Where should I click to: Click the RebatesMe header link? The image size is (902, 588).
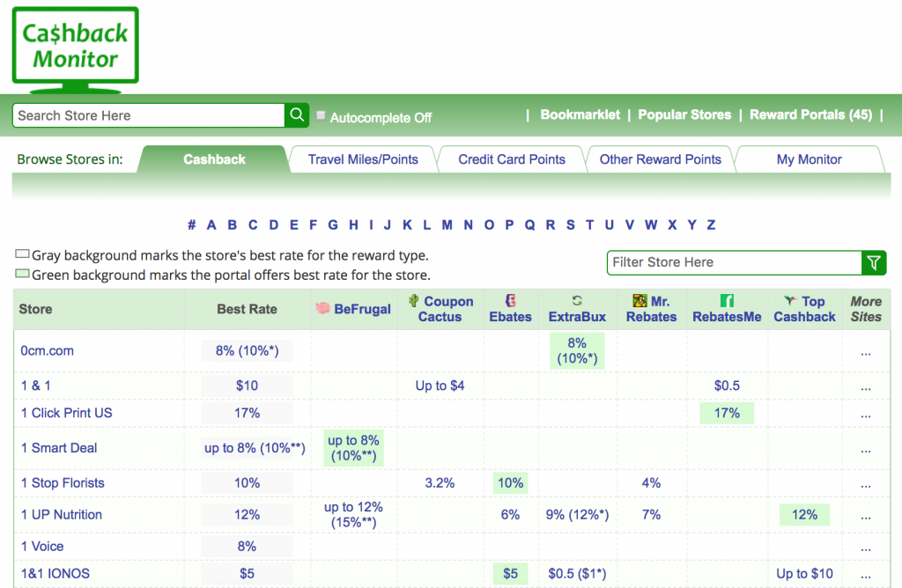727,317
